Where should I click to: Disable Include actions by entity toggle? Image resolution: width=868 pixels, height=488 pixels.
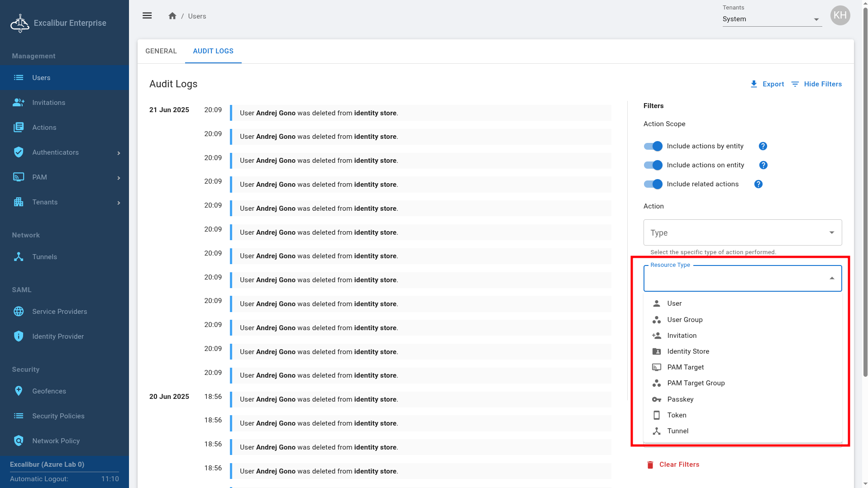pos(653,146)
